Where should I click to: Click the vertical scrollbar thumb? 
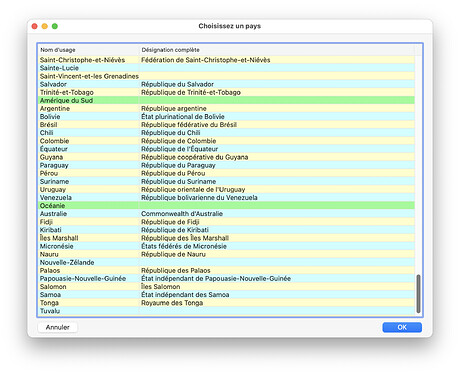(x=418, y=294)
